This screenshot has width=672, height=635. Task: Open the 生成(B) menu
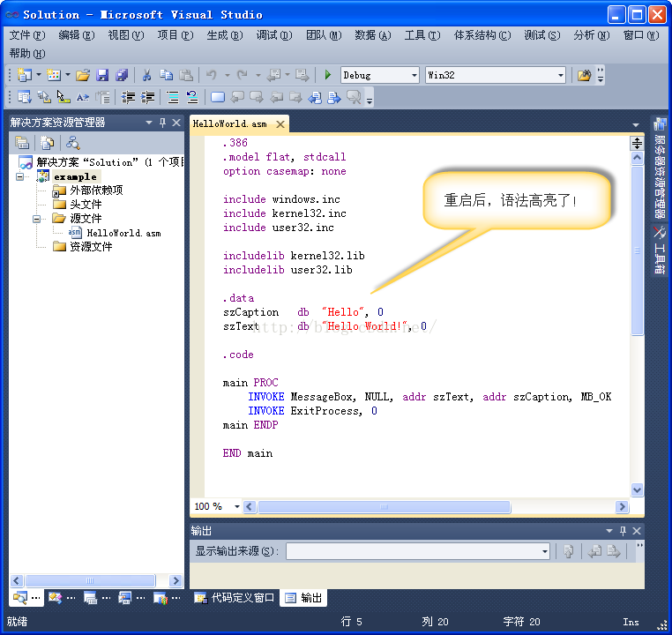pyautogui.click(x=225, y=35)
